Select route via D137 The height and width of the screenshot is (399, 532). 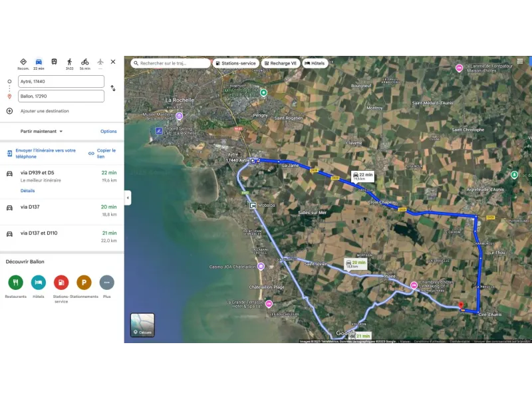click(62, 211)
